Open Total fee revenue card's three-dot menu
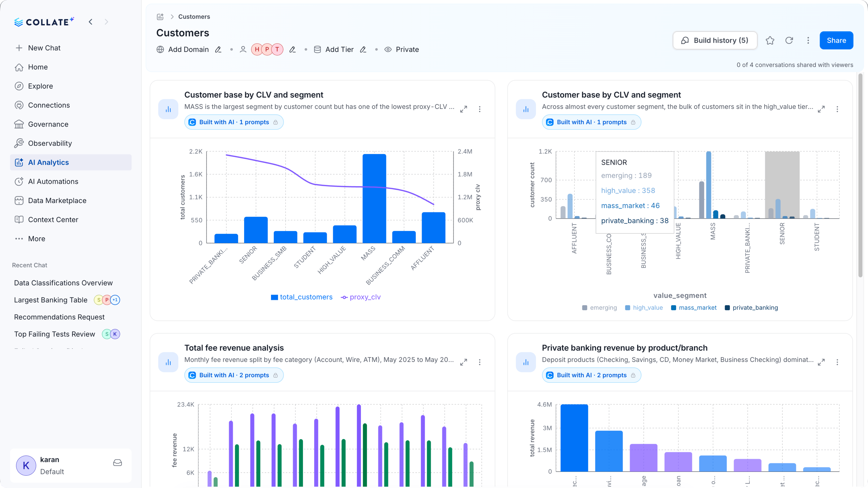 (479, 362)
